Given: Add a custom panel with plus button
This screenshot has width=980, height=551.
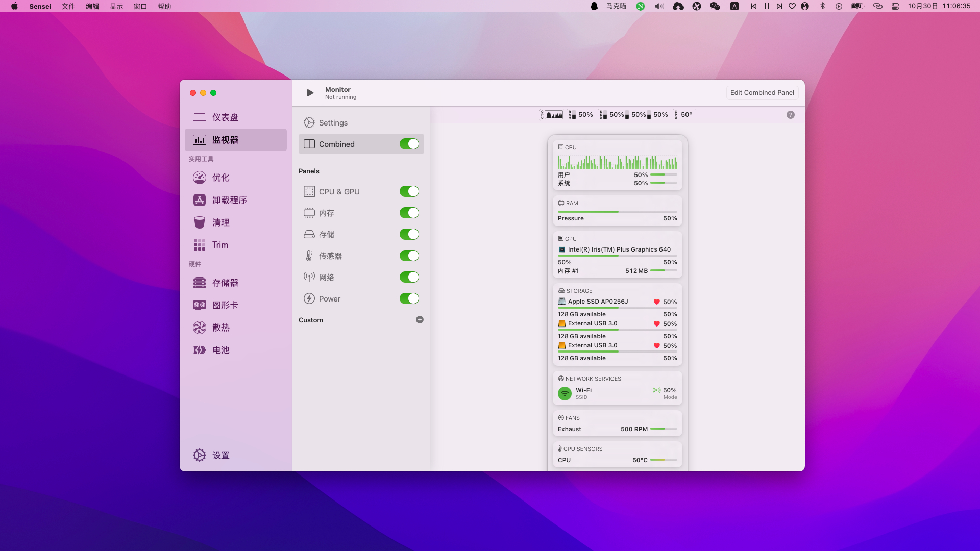Looking at the screenshot, I should pyautogui.click(x=420, y=320).
